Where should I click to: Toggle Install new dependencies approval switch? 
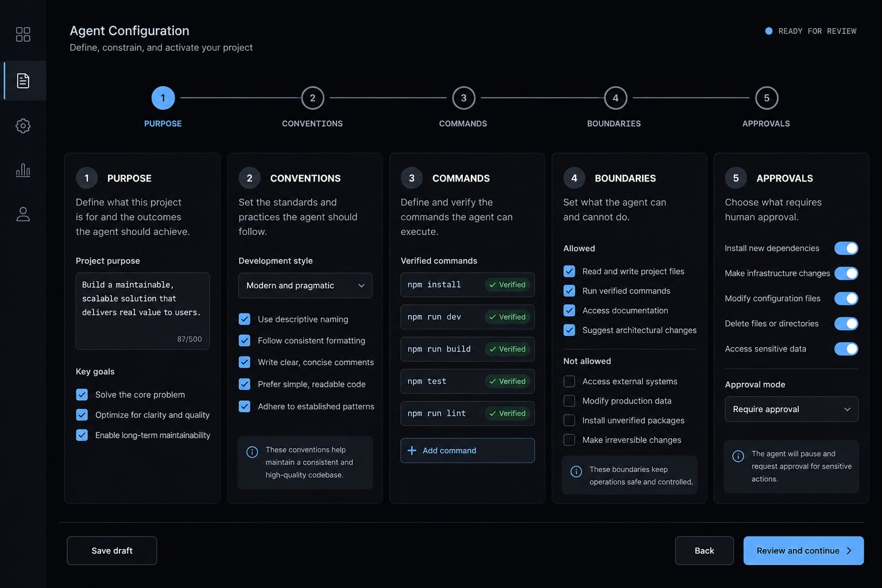pos(846,248)
